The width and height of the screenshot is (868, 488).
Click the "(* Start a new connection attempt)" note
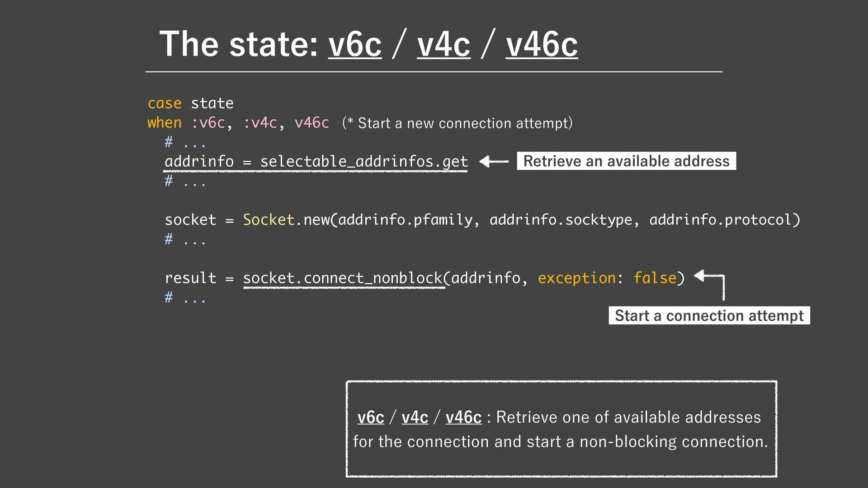(457, 123)
